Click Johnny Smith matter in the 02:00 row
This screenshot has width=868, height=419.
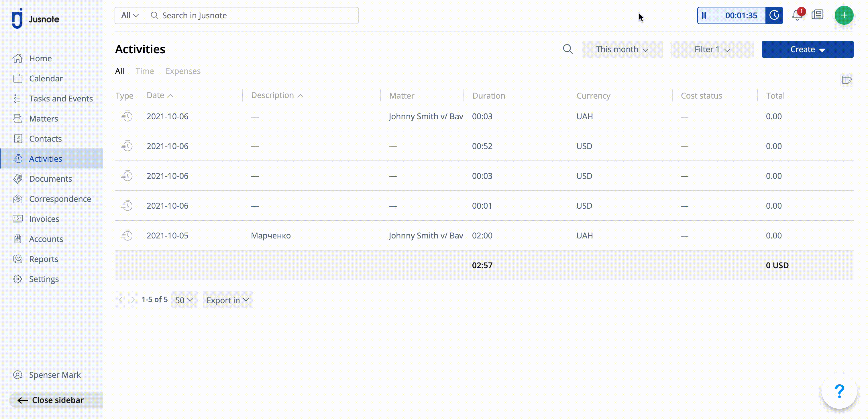[426, 236]
